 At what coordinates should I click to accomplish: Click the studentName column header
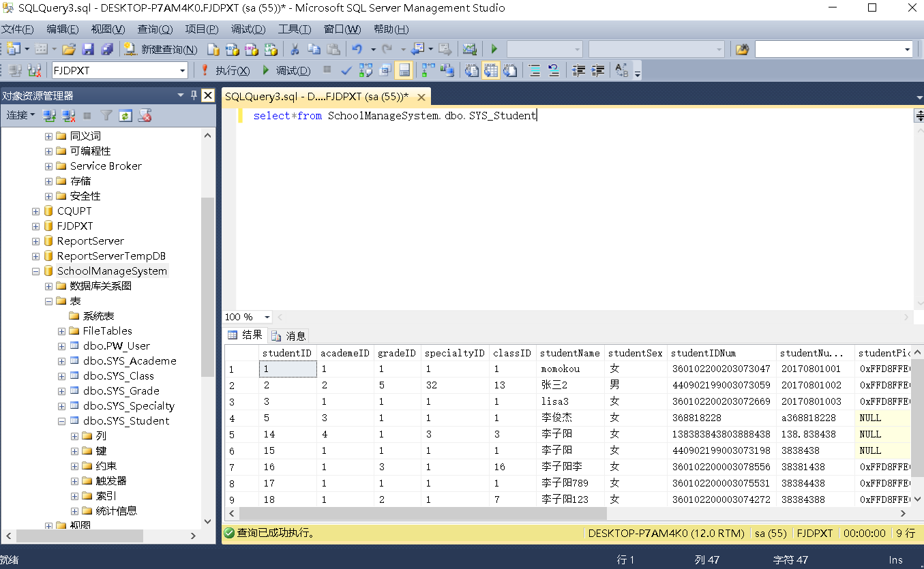coord(569,353)
